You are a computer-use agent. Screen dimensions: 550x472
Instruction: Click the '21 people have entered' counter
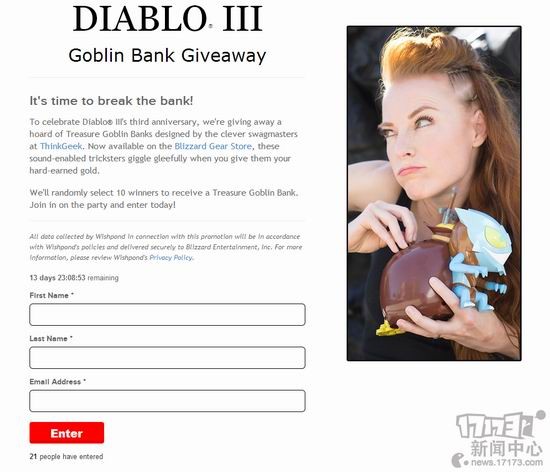(66, 457)
